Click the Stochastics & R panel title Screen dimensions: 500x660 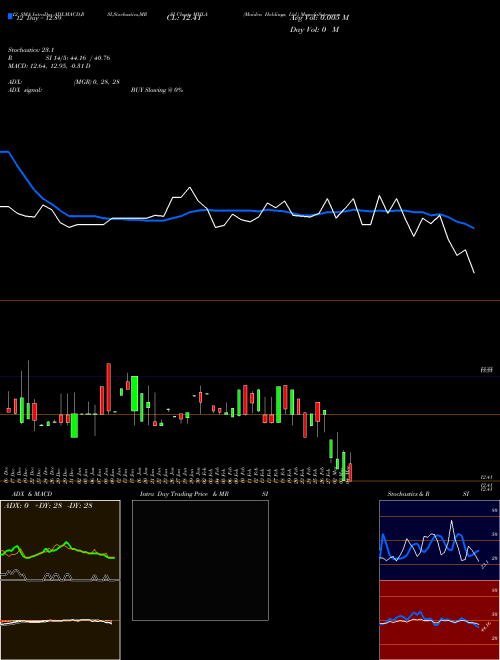click(x=408, y=494)
